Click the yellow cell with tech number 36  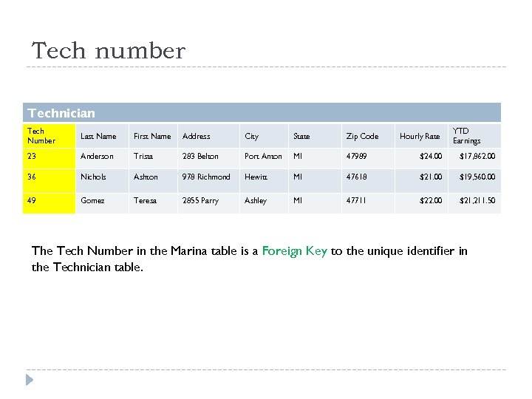tap(49, 177)
